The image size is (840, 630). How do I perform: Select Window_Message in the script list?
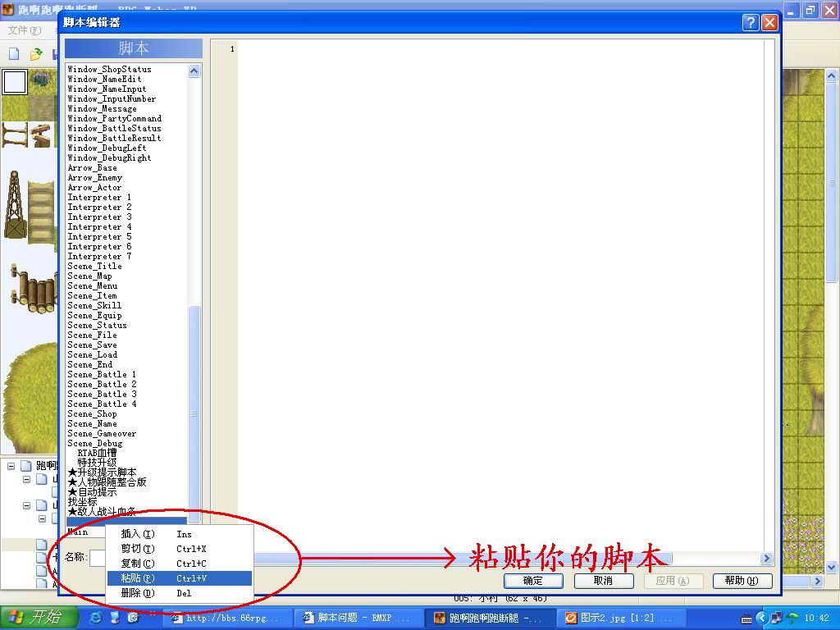tap(102, 109)
